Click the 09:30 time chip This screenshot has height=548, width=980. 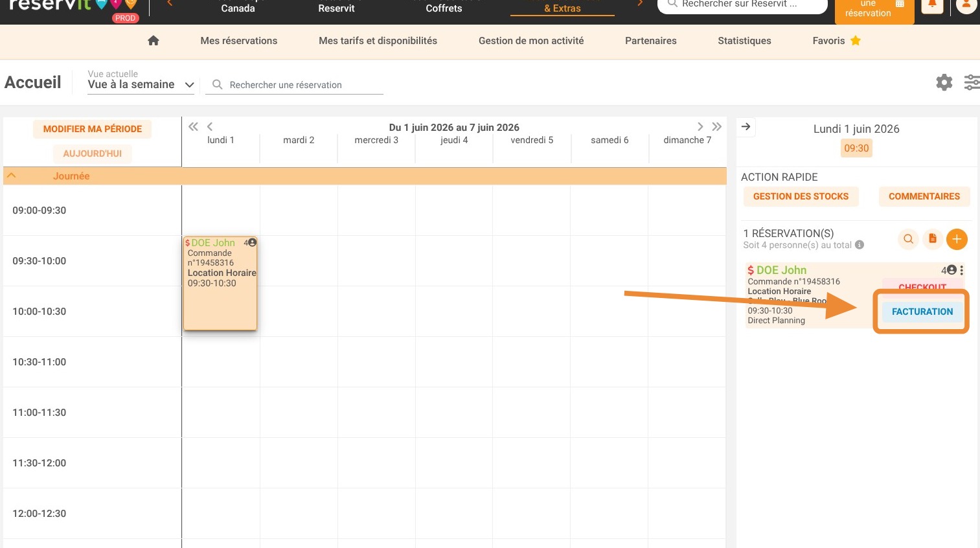click(856, 148)
